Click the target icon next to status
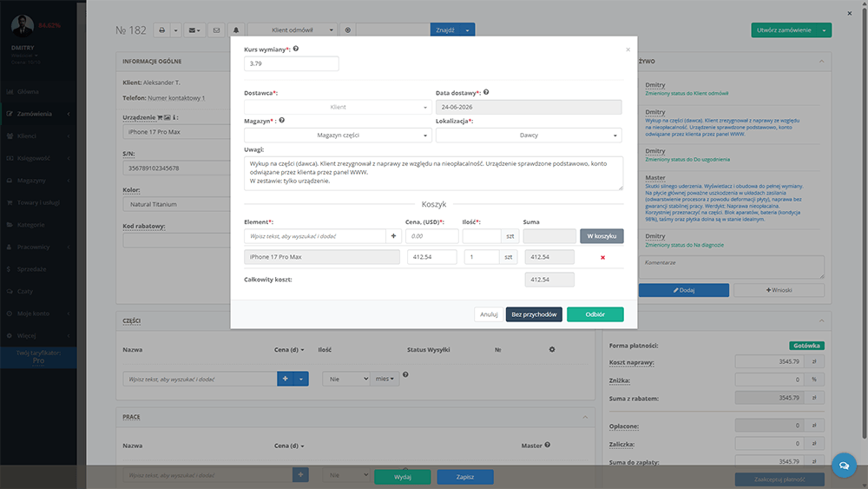Screen dimensions: 868x489 pos(348,30)
